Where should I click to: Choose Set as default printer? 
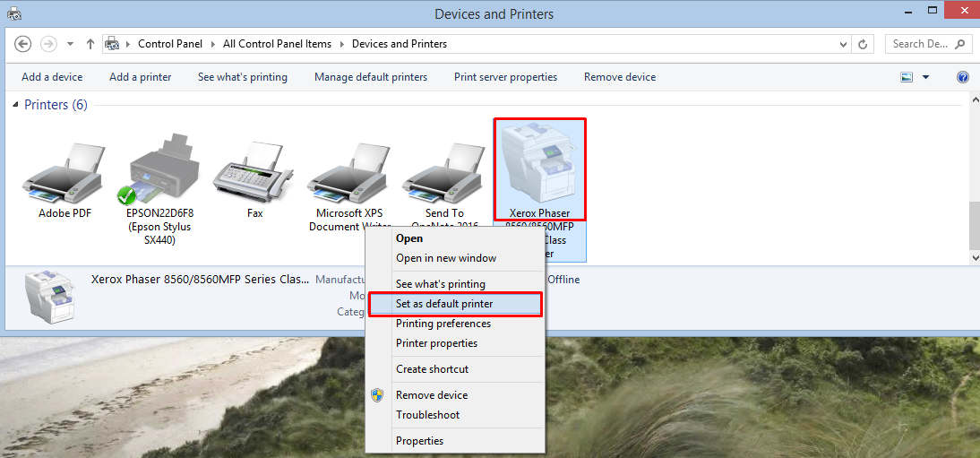pos(454,304)
